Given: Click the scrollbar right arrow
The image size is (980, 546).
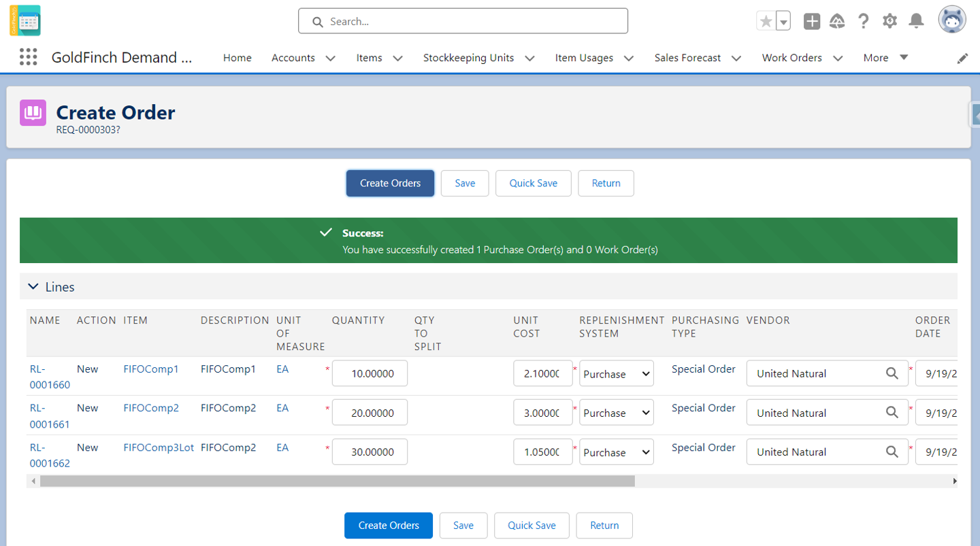Looking at the screenshot, I should pyautogui.click(x=954, y=481).
